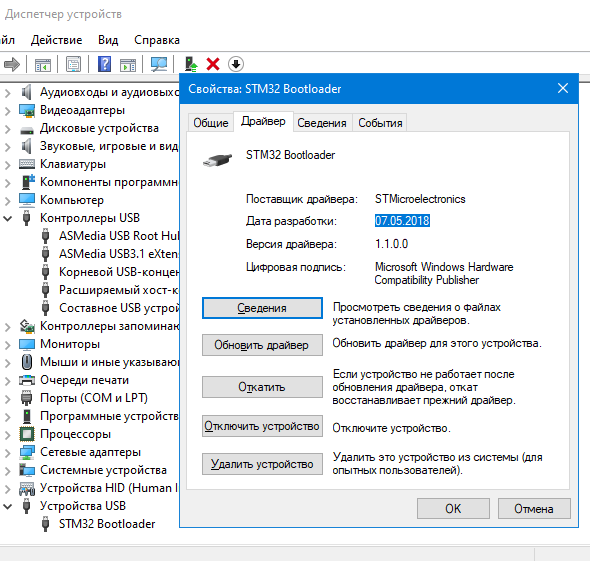The width and height of the screenshot is (590, 561).
Task: Click the blue Help question-mark icon
Action: pyautogui.click(x=104, y=64)
